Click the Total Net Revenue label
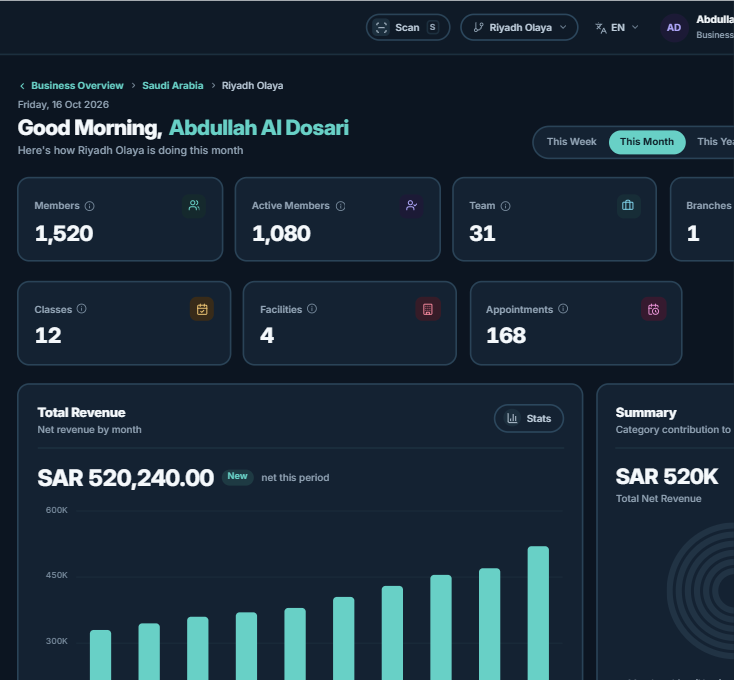The width and height of the screenshot is (734, 680). 658,499
